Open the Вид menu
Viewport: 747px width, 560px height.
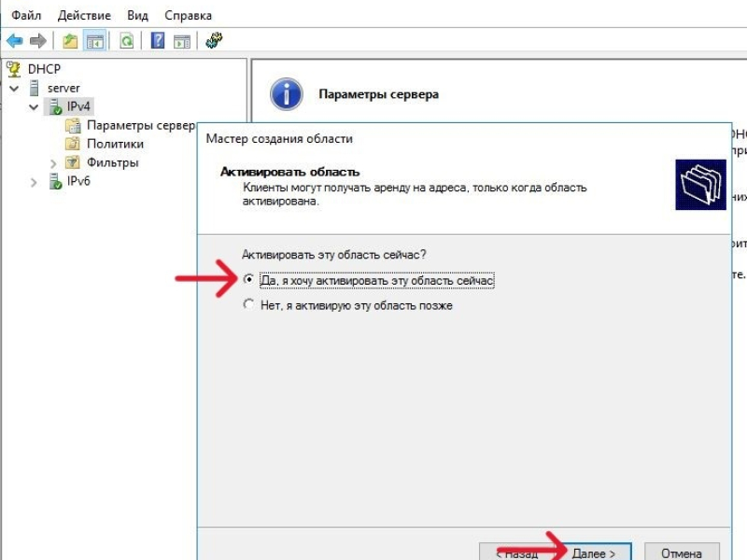137,15
